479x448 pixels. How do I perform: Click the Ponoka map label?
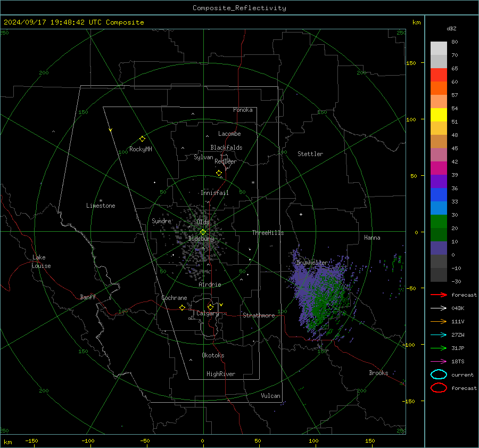click(x=243, y=110)
